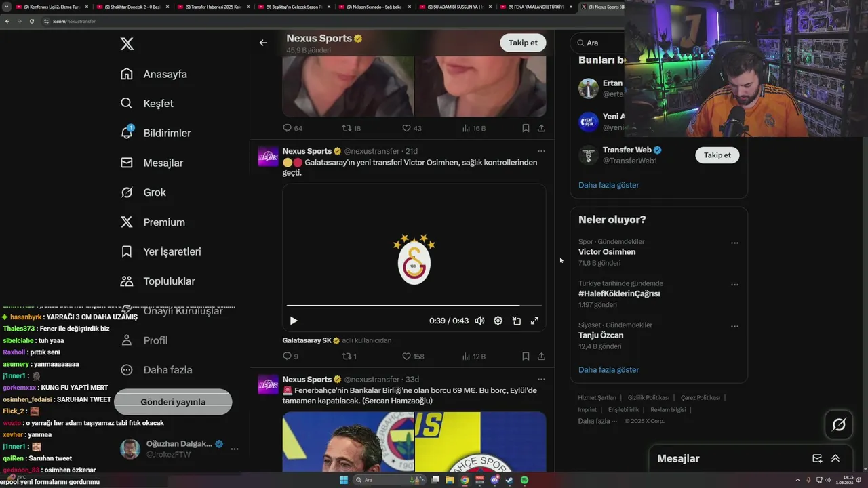Like the top post with 43 likes
This screenshot has width=868, height=488.
[412, 128]
